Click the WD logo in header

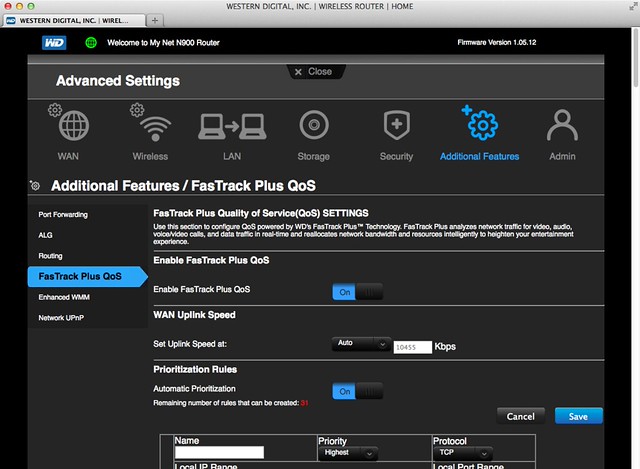(54, 43)
